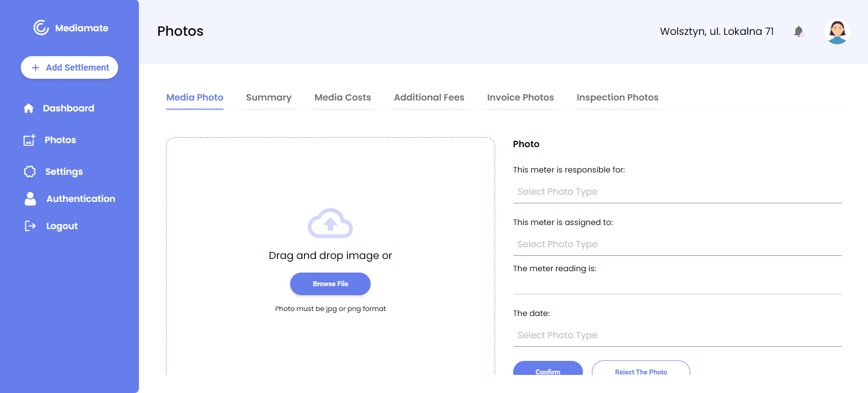Viewport: 868px width, 393px height.
Task: Open the 'assigned to' photo type dropdown
Action: [x=677, y=244]
